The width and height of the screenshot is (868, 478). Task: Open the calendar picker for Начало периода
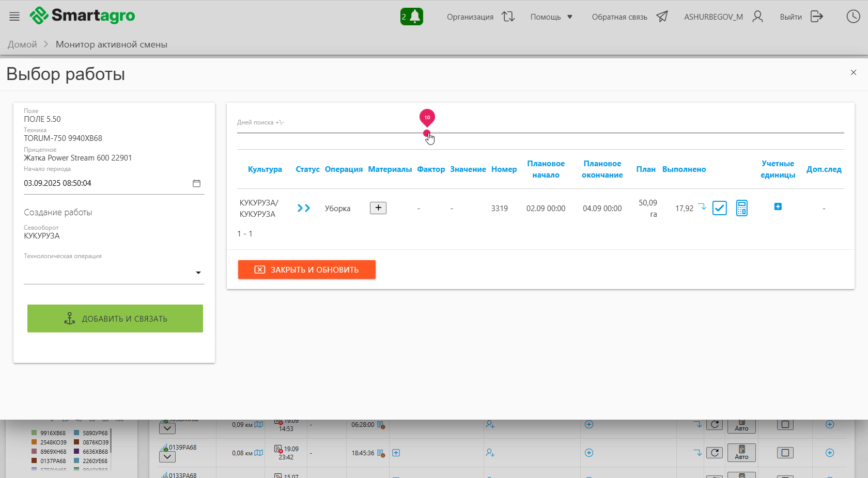pos(196,183)
